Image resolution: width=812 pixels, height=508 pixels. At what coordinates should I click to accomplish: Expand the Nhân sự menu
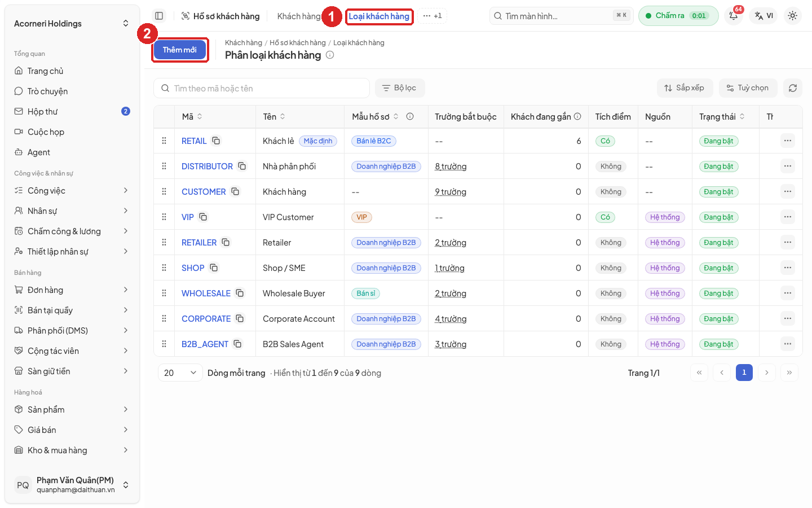coord(72,211)
